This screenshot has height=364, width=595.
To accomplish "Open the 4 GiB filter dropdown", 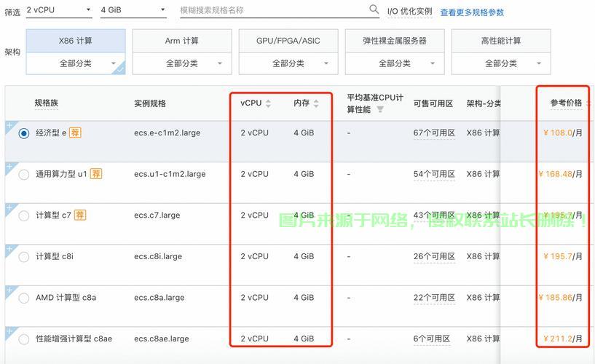I will pyautogui.click(x=133, y=10).
